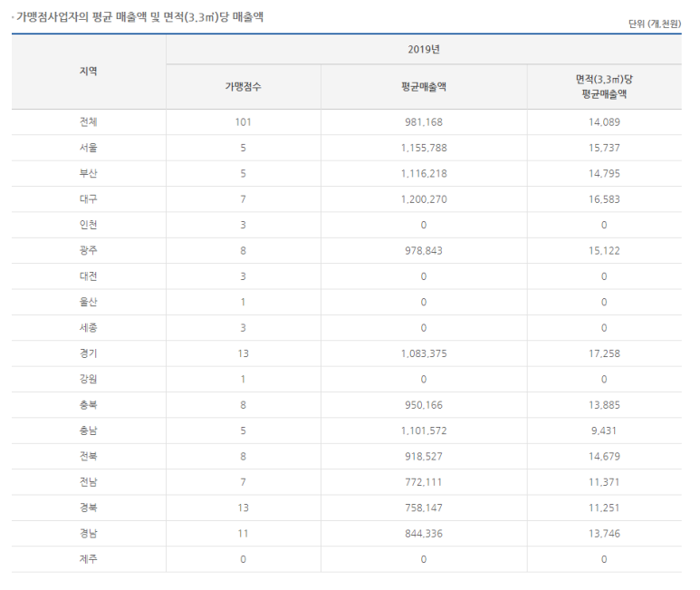The image size is (700, 590).
Task: Click the value '14,089' in the 전체 row
Action: [x=604, y=122]
